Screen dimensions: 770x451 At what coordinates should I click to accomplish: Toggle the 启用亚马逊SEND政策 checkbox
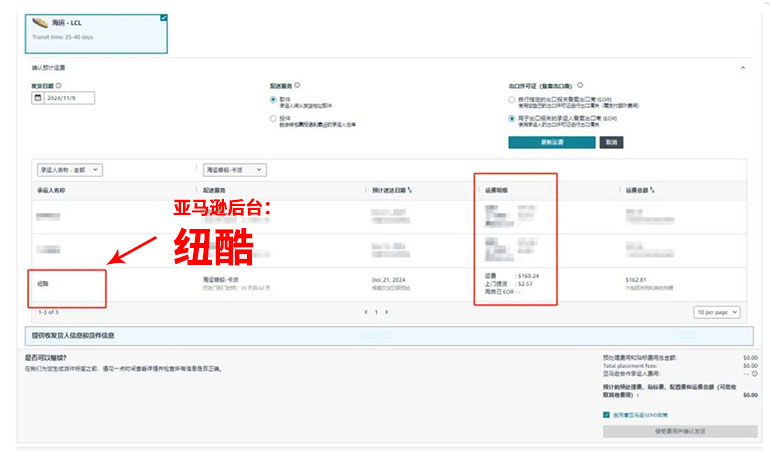(x=606, y=414)
